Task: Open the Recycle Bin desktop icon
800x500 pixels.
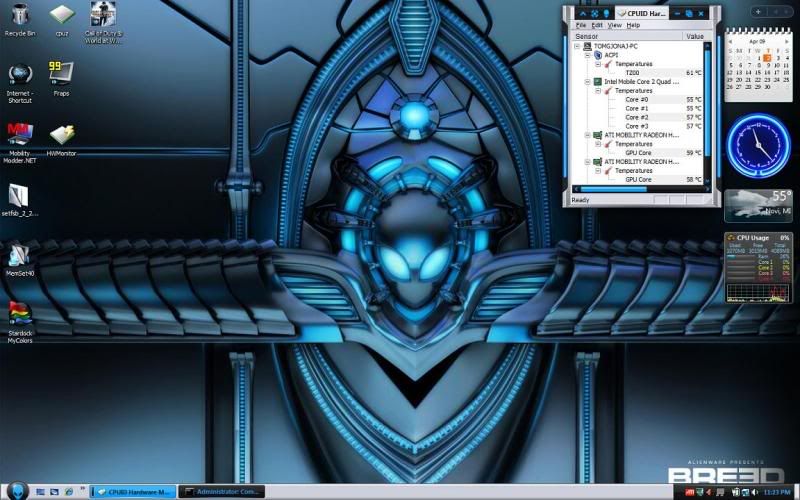Action: tap(20, 19)
